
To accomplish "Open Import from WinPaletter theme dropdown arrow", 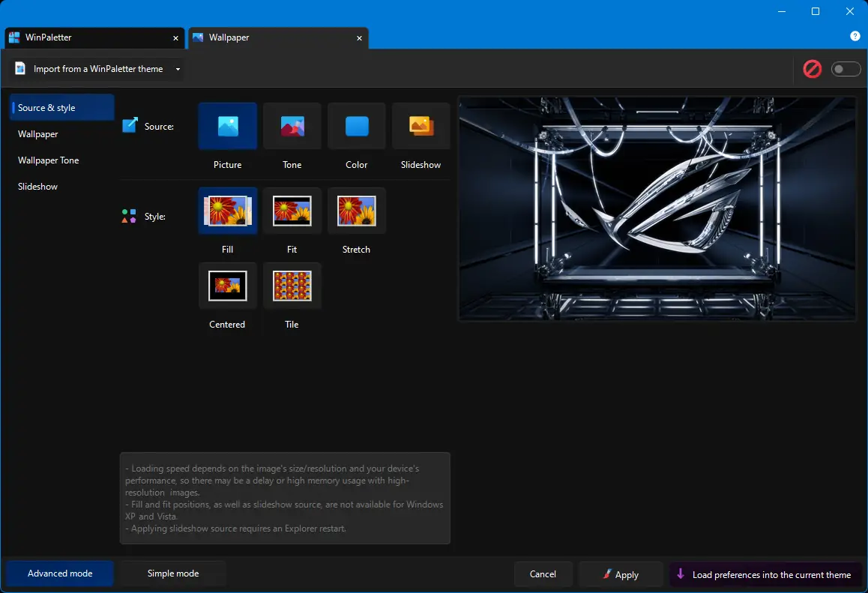I will click(x=178, y=69).
